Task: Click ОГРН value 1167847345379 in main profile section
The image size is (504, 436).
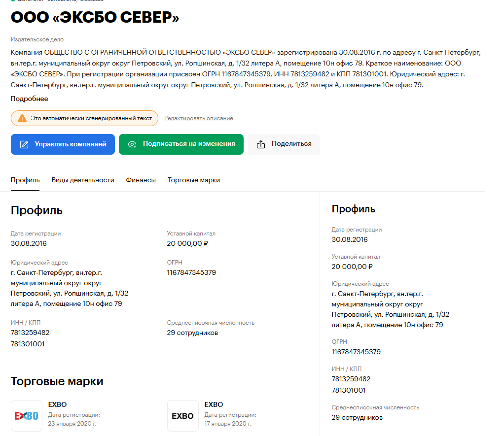Action: [x=191, y=272]
